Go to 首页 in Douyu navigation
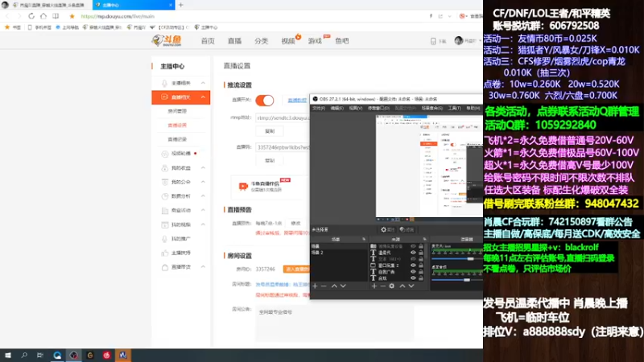Screen dimensions: 644x362 click(x=208, y=41)
